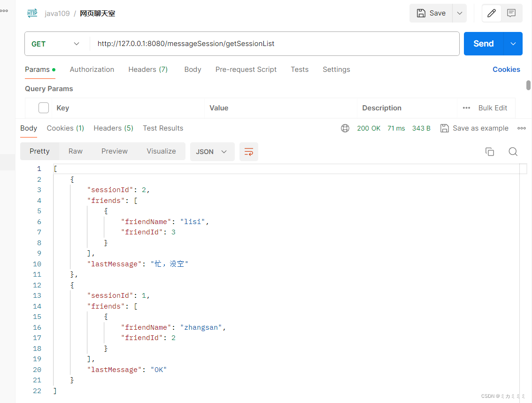The width and height of the screenshot is (532, 403).
Task: Open the JSON format dropdown
Action: (x=212, y=152)
